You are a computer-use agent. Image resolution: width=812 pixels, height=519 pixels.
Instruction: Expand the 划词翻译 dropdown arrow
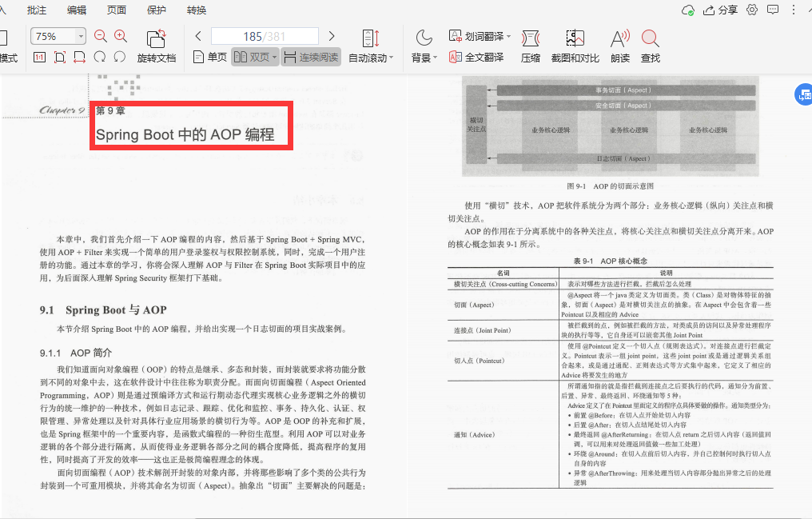[508, 36]
